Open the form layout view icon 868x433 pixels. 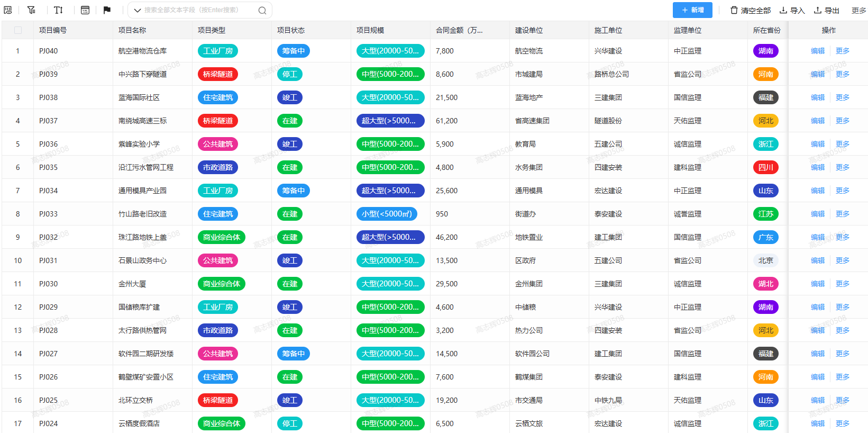(x=85, y=10)
